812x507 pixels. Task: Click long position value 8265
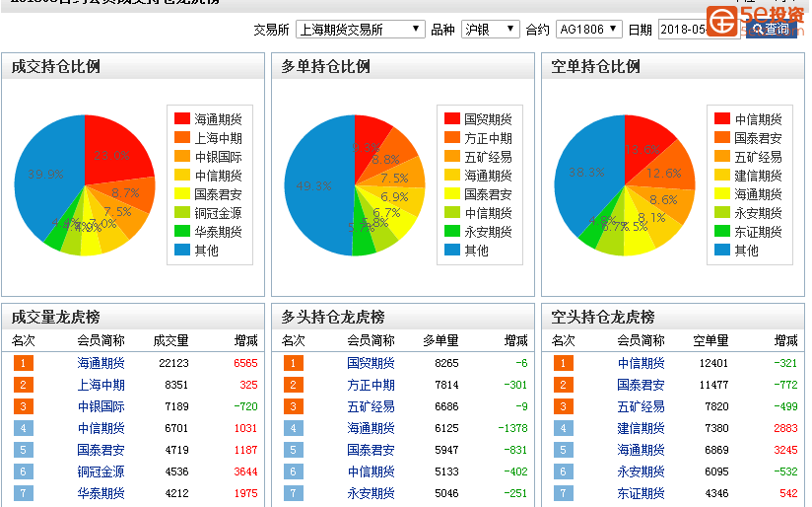(x=447, y=363)
